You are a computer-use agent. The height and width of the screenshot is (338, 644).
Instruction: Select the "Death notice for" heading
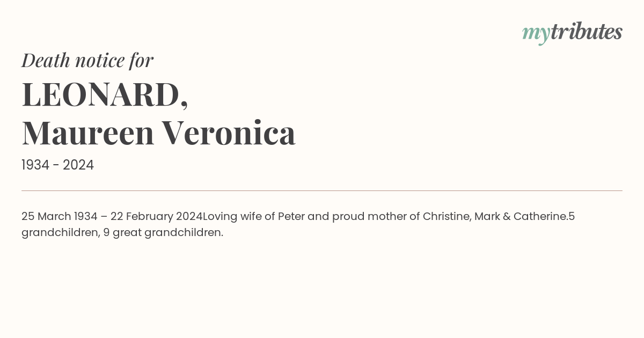pyautogui.click(x=87, y=61)
